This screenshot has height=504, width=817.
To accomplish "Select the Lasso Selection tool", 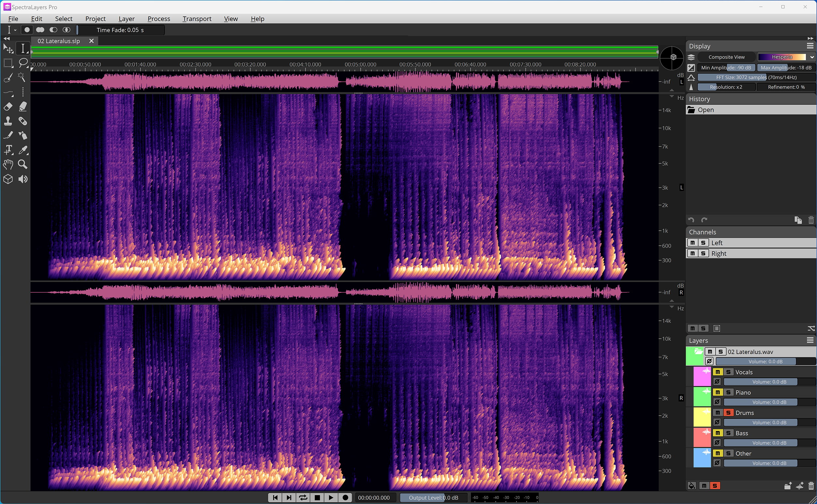I will pos(23,63).
